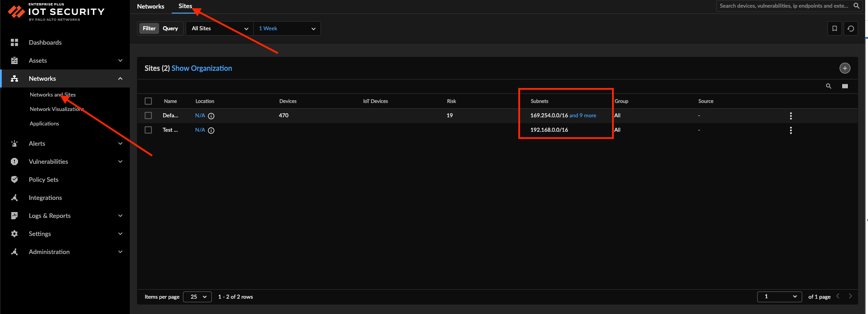Open the 1 Week time range dropdown
This screenshot has height=314, width=868.
pyautogui.click(x=287, y=28)
